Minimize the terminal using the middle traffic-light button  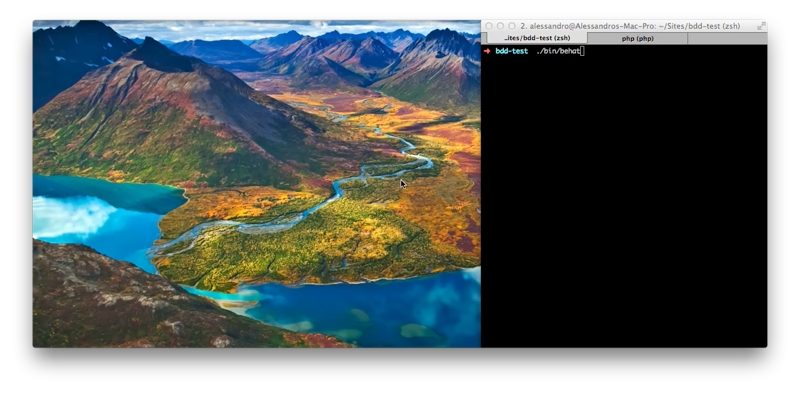tap(500, 26)
